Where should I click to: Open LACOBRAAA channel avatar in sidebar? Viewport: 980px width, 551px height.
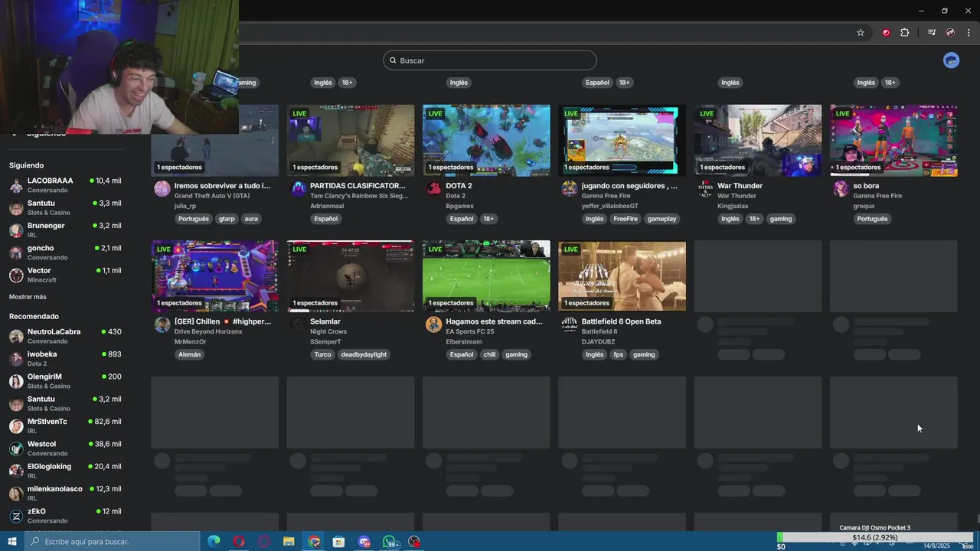(x=16, y=185)
